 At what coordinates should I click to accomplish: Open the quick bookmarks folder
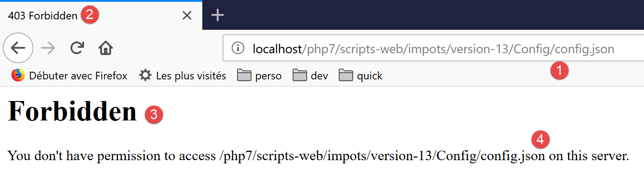point(361,75)
